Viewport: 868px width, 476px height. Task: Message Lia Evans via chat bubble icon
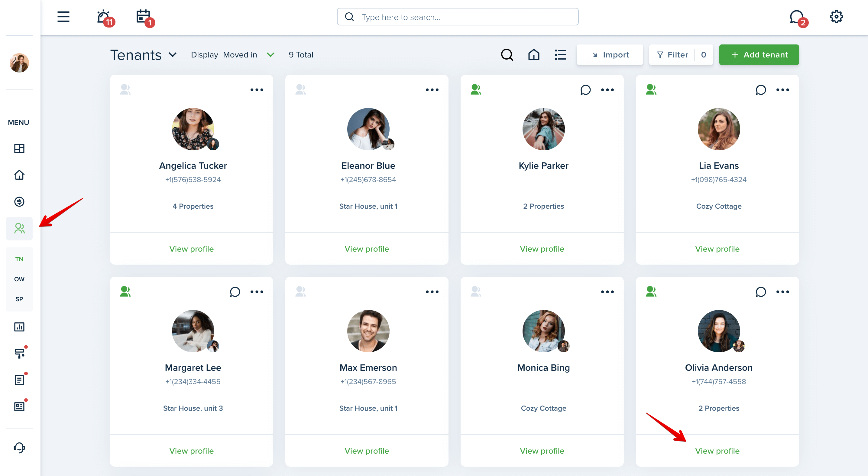pos(760,90)
